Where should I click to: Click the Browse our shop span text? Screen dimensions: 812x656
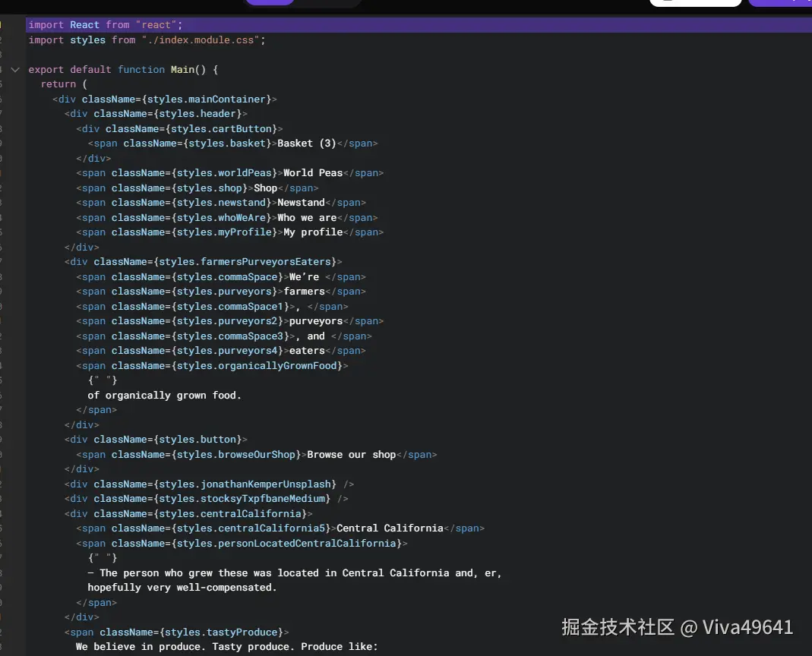[351, 454]
